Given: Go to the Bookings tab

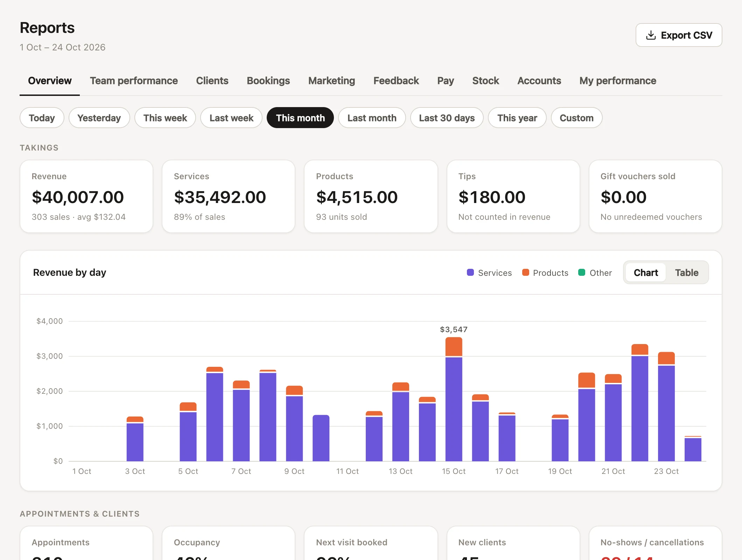Looking at the screenshot, I should 268,81.
